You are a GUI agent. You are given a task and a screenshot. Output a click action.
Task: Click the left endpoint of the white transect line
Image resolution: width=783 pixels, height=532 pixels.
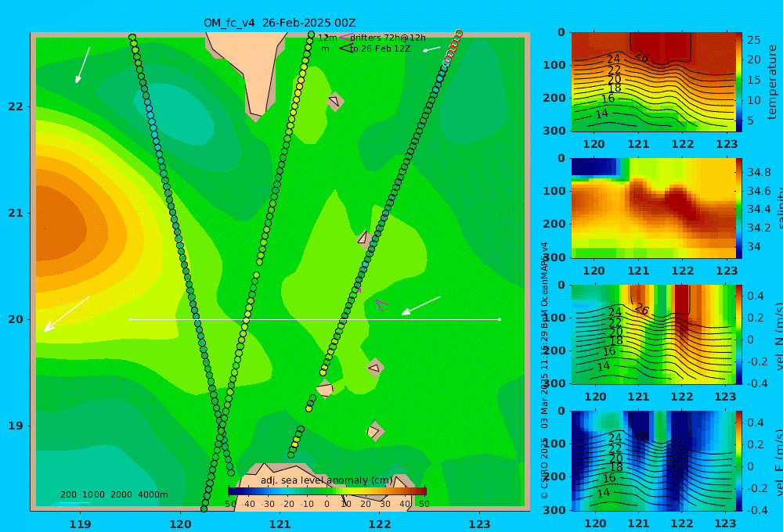point(130,319)
